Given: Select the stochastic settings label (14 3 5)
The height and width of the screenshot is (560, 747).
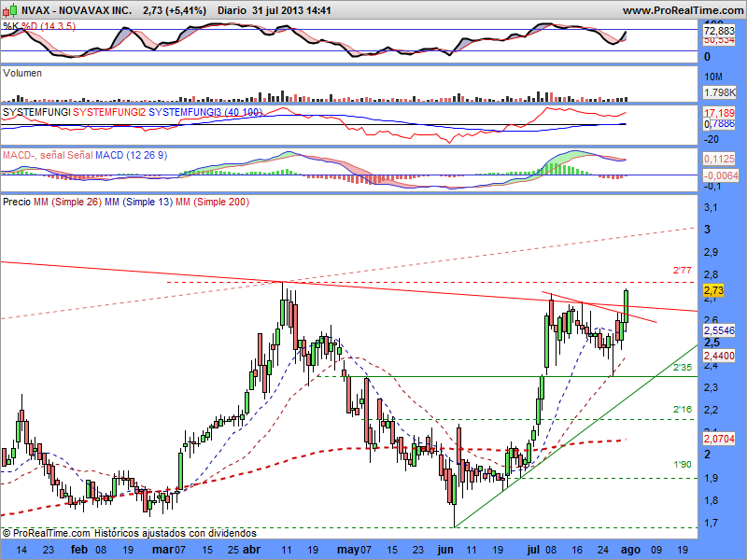Looking at the screenshot, I should 58,26.
